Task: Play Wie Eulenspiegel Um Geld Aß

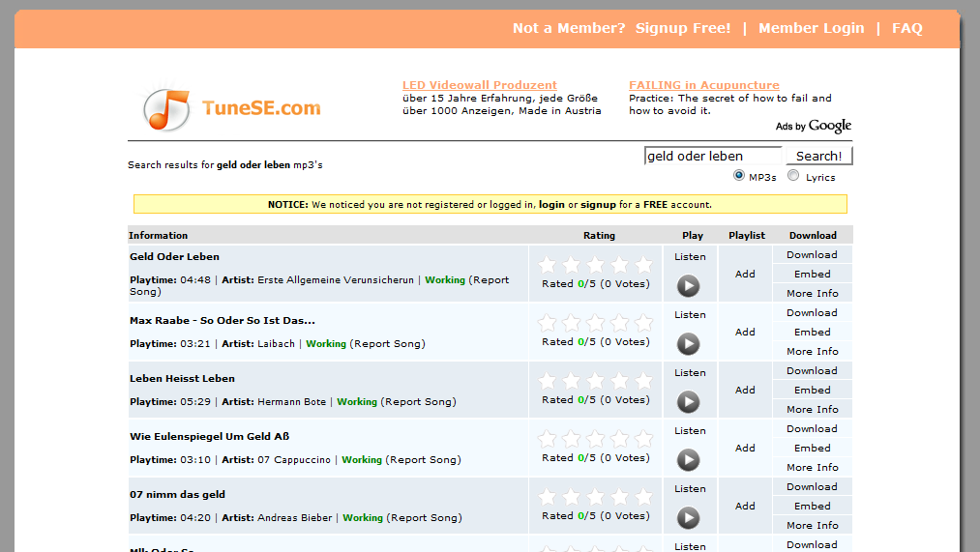Action: [688, 460]
